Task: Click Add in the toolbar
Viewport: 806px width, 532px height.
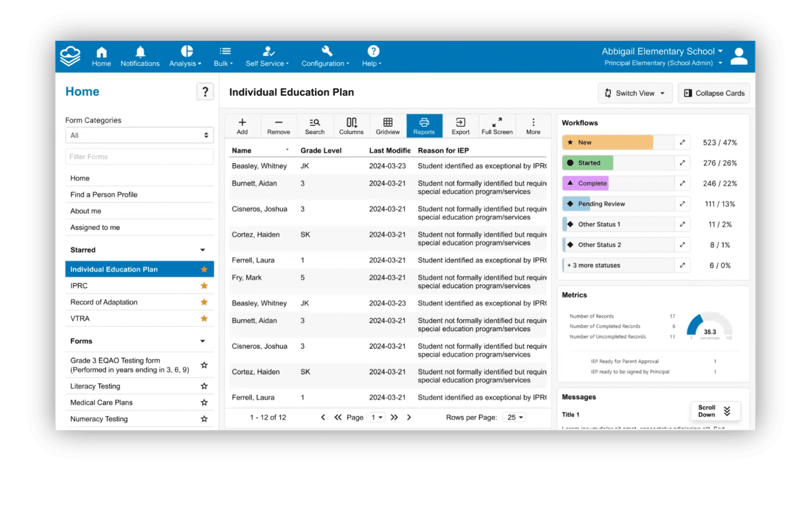Action: coord(242,126)
